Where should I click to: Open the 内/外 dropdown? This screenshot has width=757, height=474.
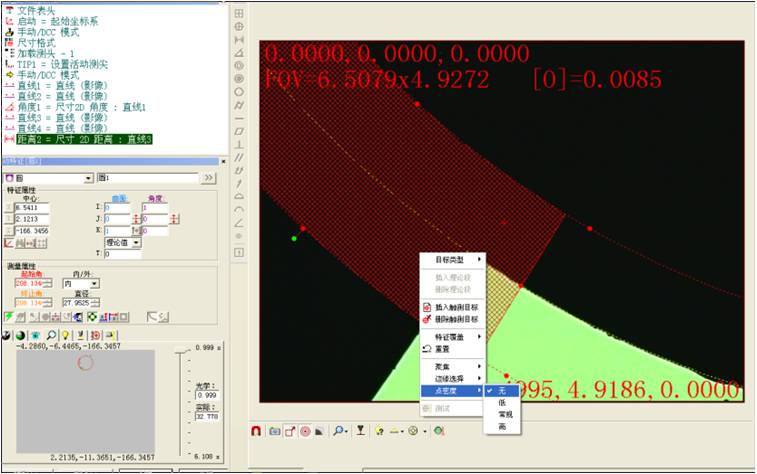coord(95,284)
